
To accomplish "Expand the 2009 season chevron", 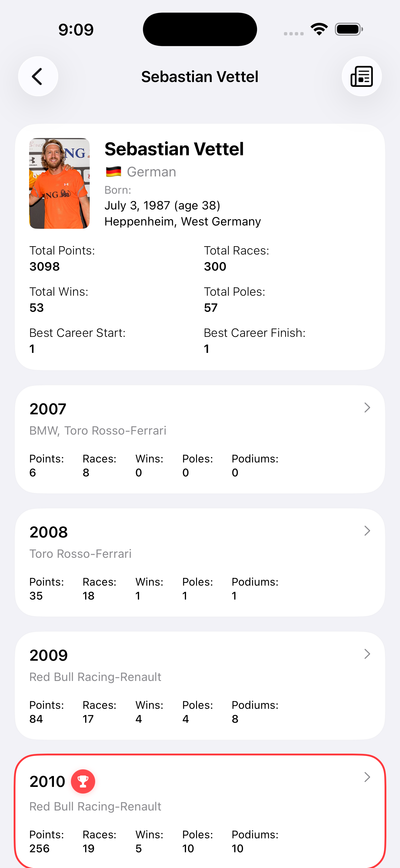I will [367, 654].
